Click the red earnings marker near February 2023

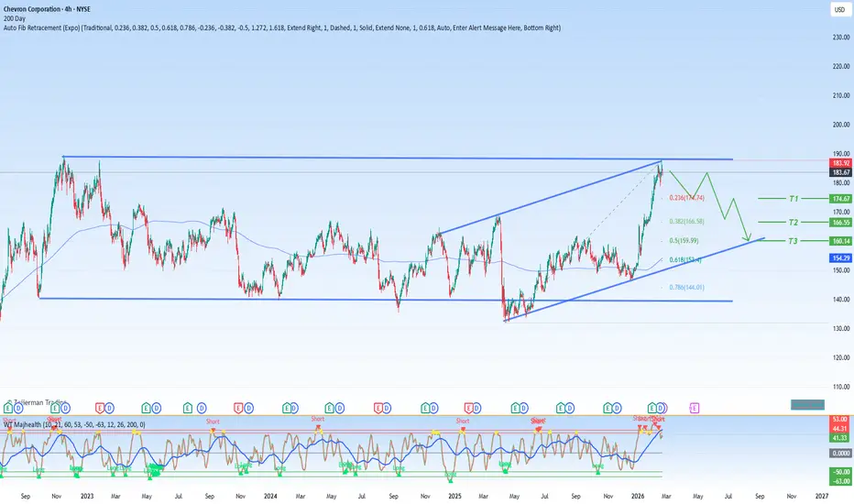click(100, 408)
